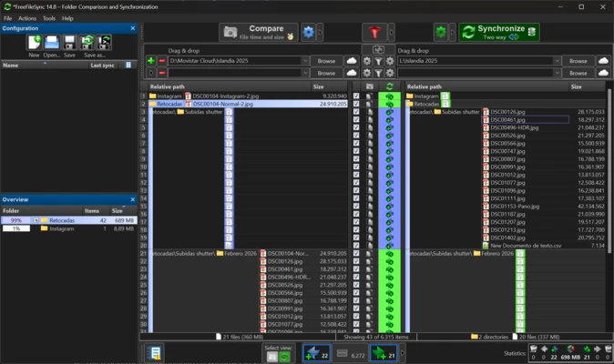Uncheck the row 21 include checkbox
The image size is (614, 364).
pyautogui.click(x=356, y=253)
